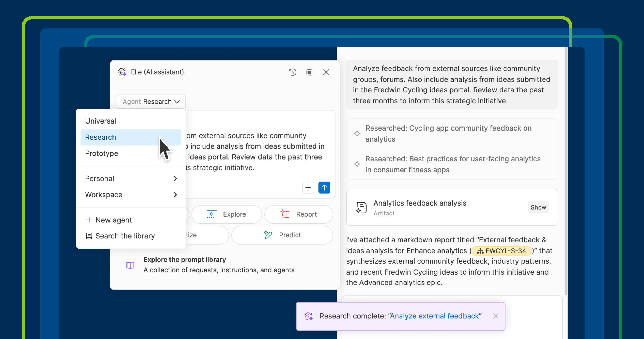Open the Agent Research dropdown
Screen dimensions: 644x339
click(x=151, y=101)
